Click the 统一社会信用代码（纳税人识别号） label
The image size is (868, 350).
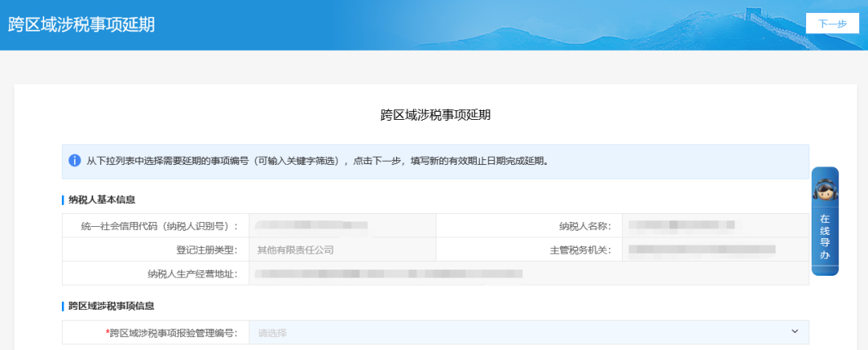pyautogui.click(x=155, y=226)
